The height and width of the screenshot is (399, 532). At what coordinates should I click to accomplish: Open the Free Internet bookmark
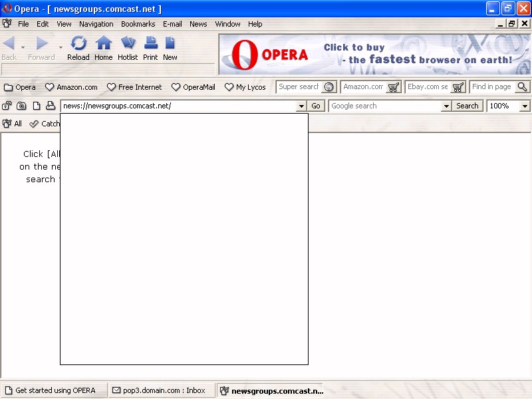[x=134, y=87]
